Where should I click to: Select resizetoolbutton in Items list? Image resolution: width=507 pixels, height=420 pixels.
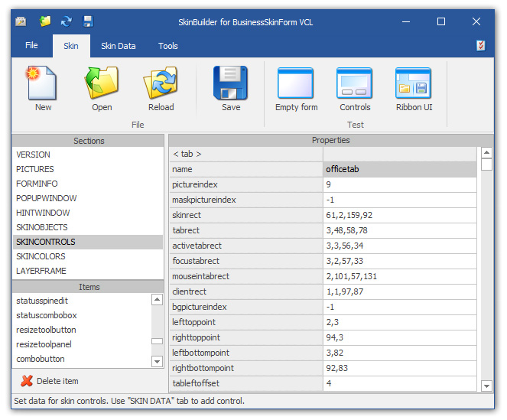(82, 330)
